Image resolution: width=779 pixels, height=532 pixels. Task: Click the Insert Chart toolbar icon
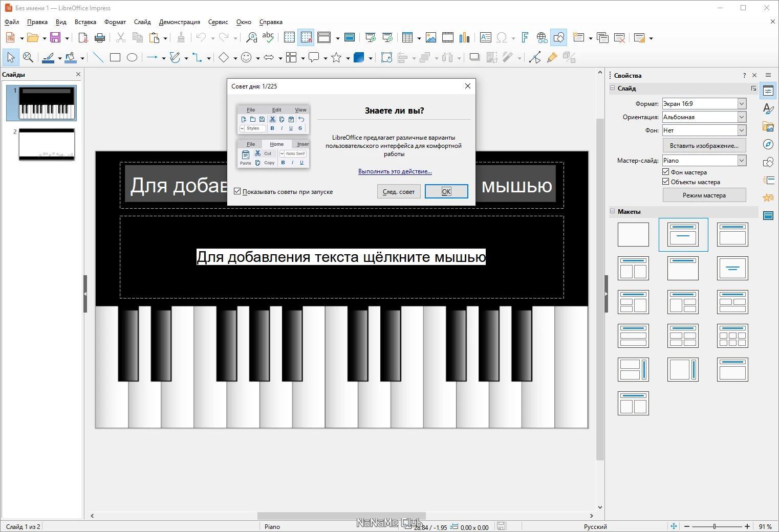point(465,37)
